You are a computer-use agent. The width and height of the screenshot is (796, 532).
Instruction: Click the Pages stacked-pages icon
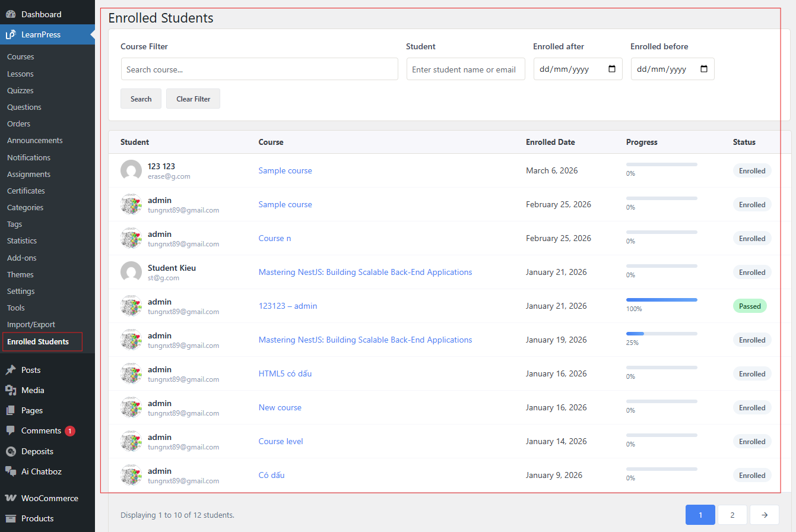click(x=12, y=410)
